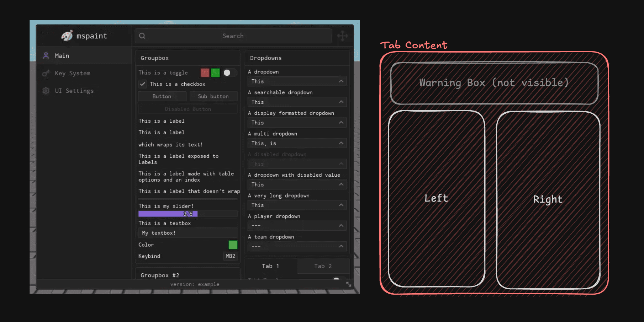Click the magnifier icon in search bar
Viewport: 644px width, 322px height.
142,36
